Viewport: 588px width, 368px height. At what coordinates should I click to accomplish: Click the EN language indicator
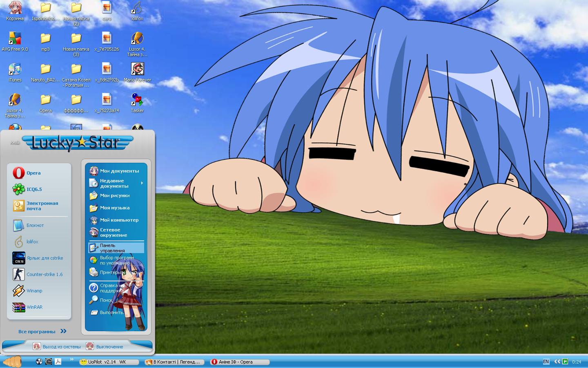click(x=546, y=362)
